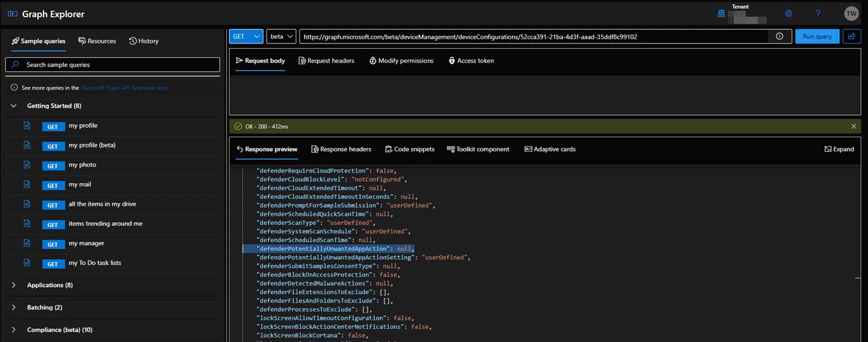Switch to the Sample queries tab
868x342 pixels.
click(38, 41)
